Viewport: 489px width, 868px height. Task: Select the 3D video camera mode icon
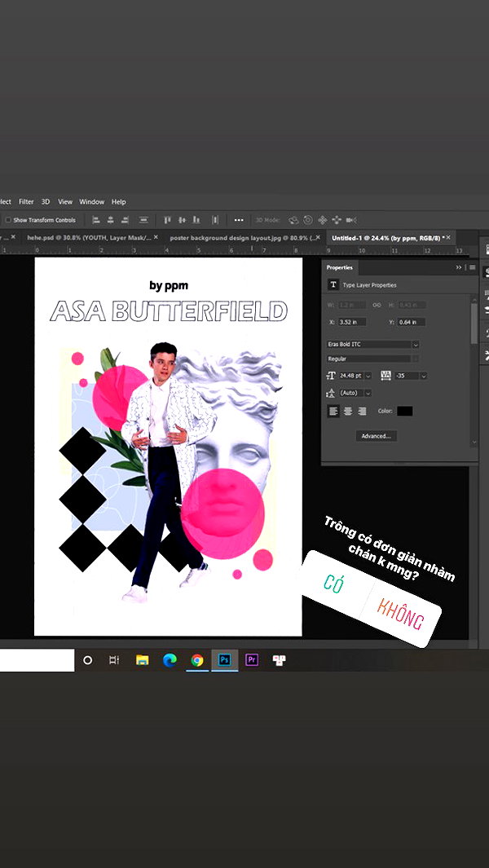pyautogui.click(x=350, y=220)
